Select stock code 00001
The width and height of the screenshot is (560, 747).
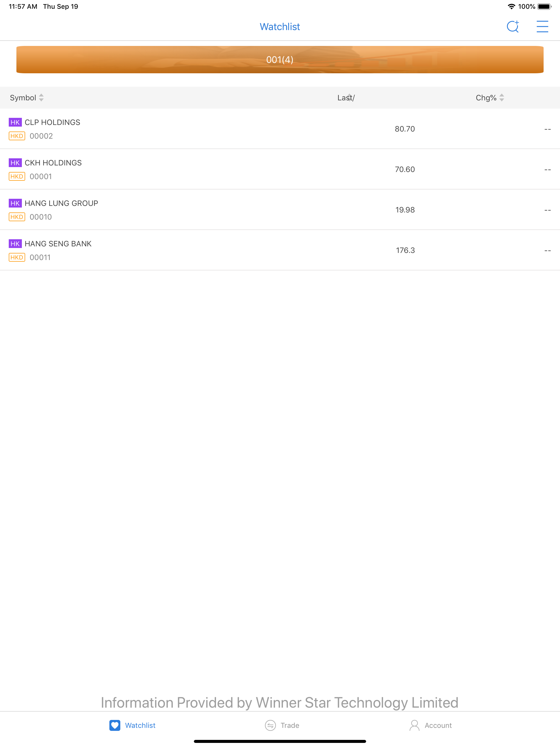pos(40,177)
